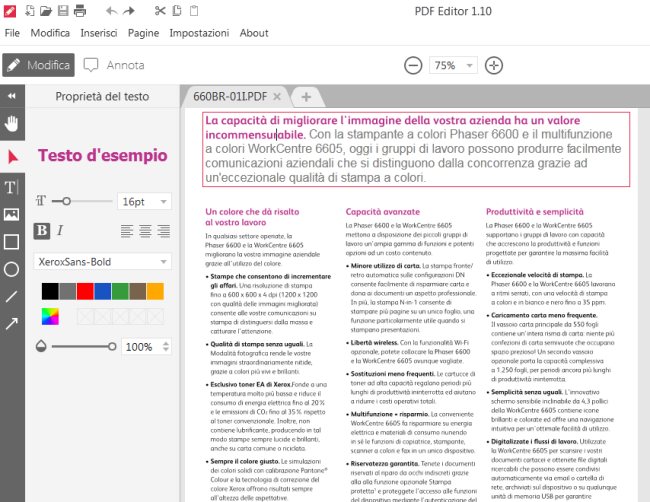This screenshot has height=502, width=650.
Task: Undo the last action
Action: [x=111, y=11]
